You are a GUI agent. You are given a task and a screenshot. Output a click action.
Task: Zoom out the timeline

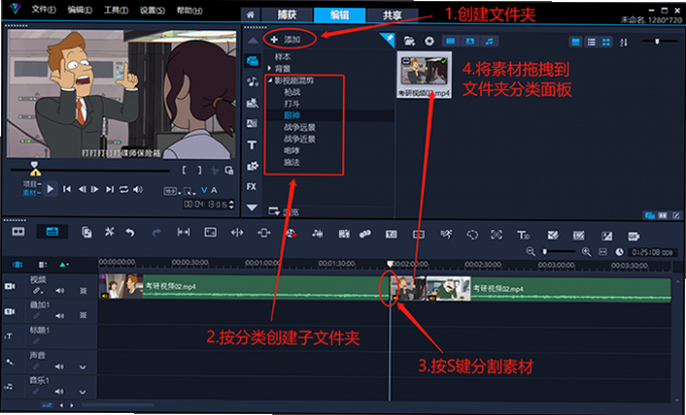pos(531,251)
